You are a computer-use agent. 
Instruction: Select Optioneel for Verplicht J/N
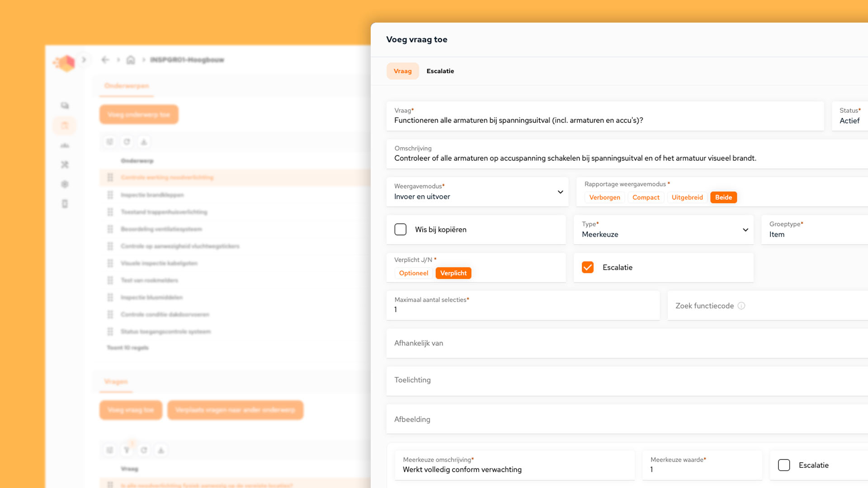[x=413, y=273]
